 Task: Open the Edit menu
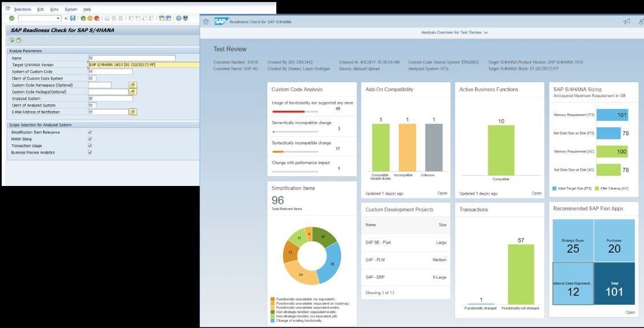(x=40, y=9)
